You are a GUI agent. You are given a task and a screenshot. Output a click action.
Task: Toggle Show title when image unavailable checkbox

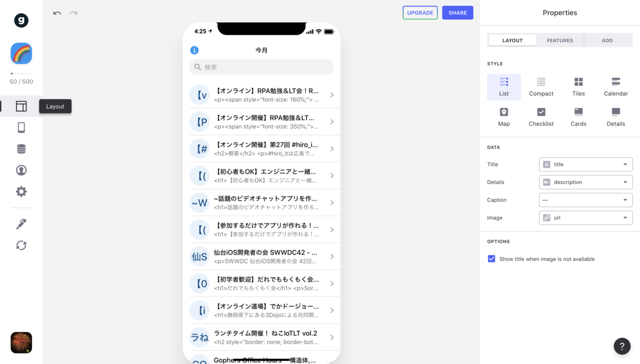click(x=492, y=259)
